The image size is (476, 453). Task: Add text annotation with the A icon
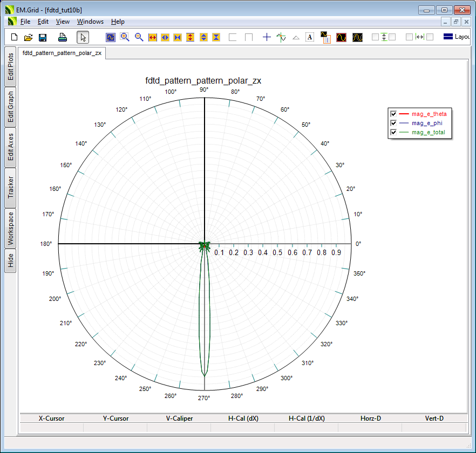[310, 37]
